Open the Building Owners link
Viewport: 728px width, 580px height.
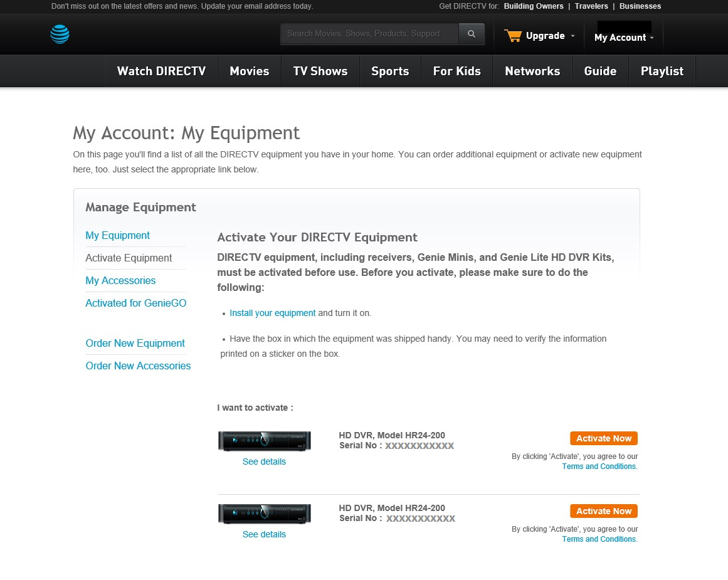pyautogui.click(x=533, y=6)
